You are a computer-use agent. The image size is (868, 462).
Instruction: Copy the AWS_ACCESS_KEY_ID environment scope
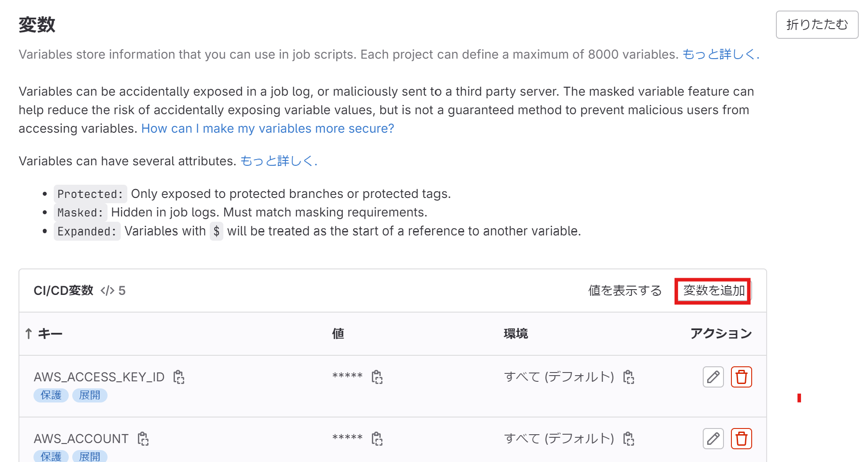coord(629,377)
